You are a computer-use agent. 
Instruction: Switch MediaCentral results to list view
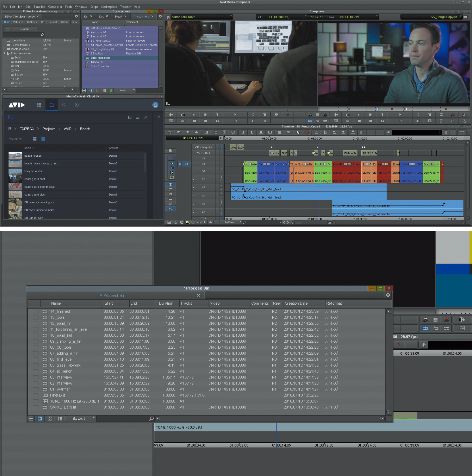43,139
